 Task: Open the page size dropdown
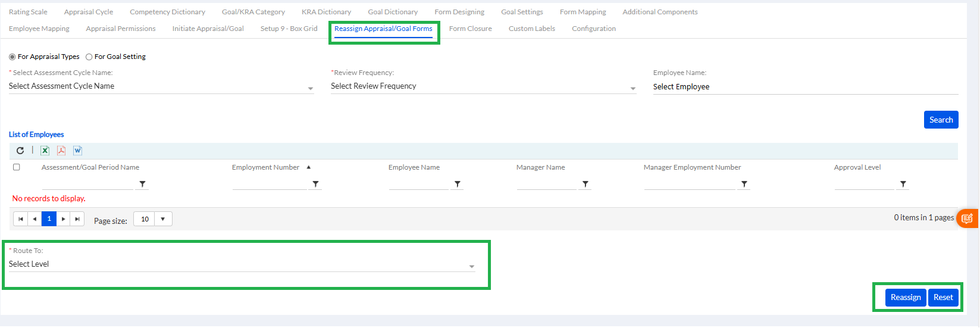click(x=162, y=219)
